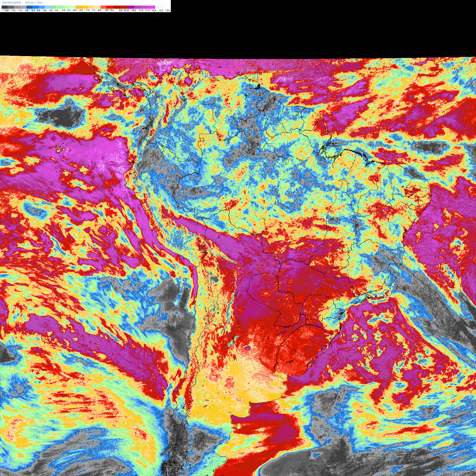Click the INSOLAÇÃO legend title
Screen dimensions: 476x476
tap(12, 2)
